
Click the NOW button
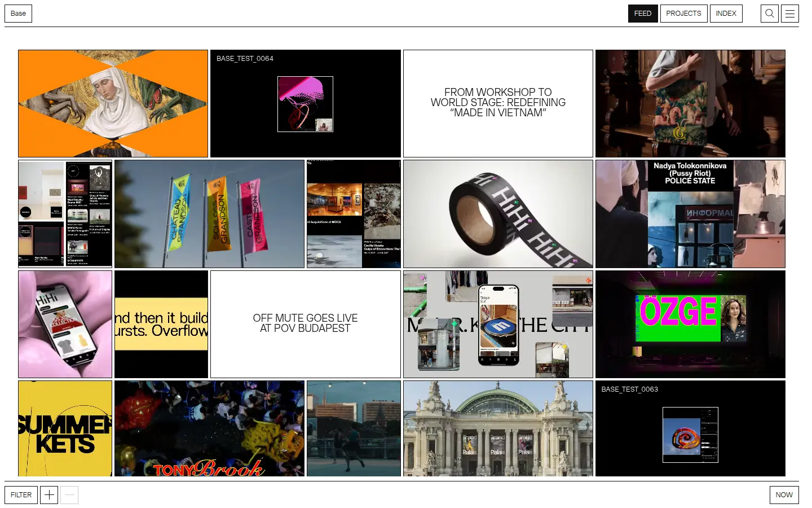click(x=784, y=495)
